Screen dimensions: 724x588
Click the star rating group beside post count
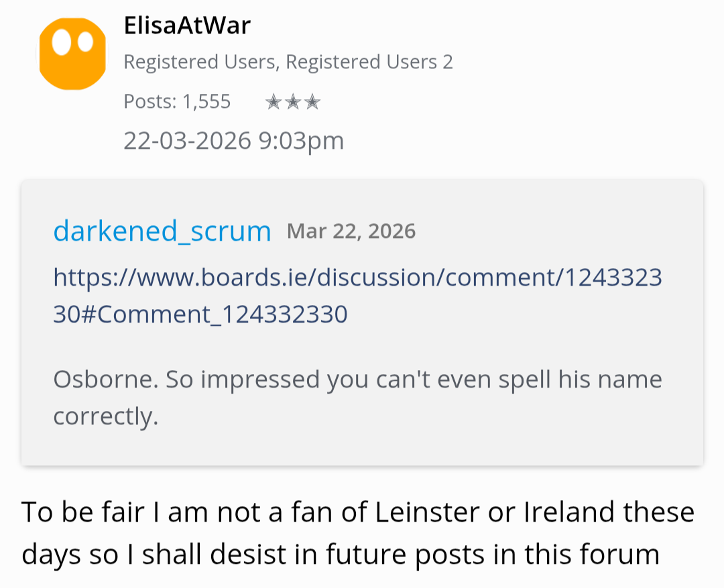coord(292,101)
